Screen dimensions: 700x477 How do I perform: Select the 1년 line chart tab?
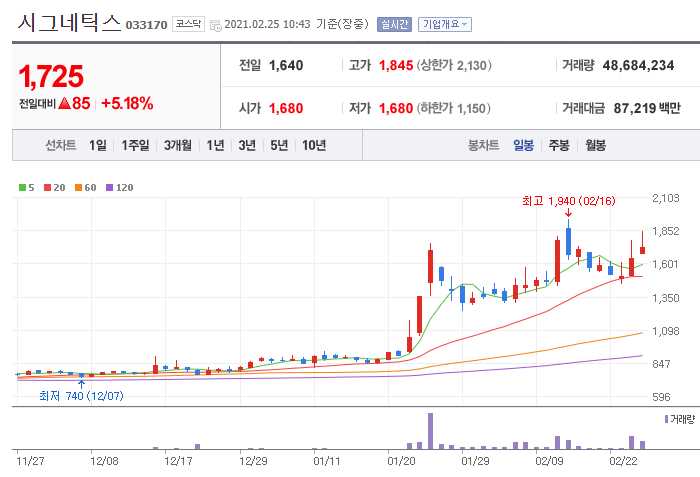click(x=215, y=145)
